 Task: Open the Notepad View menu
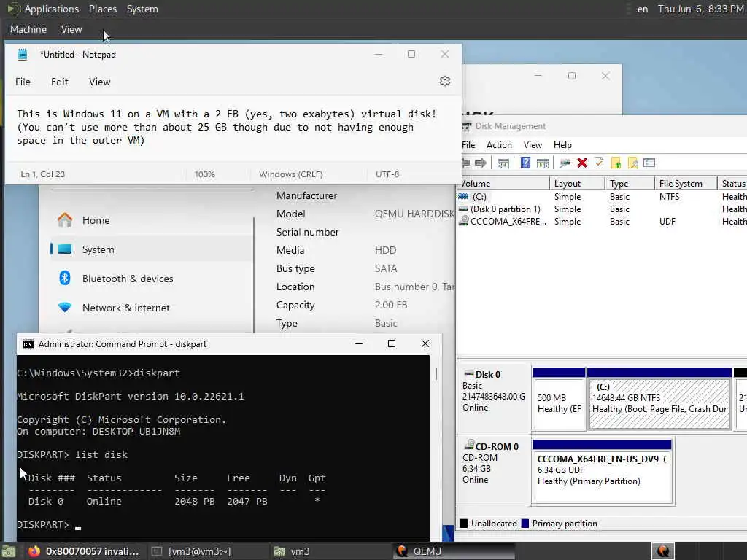[99, 82]
